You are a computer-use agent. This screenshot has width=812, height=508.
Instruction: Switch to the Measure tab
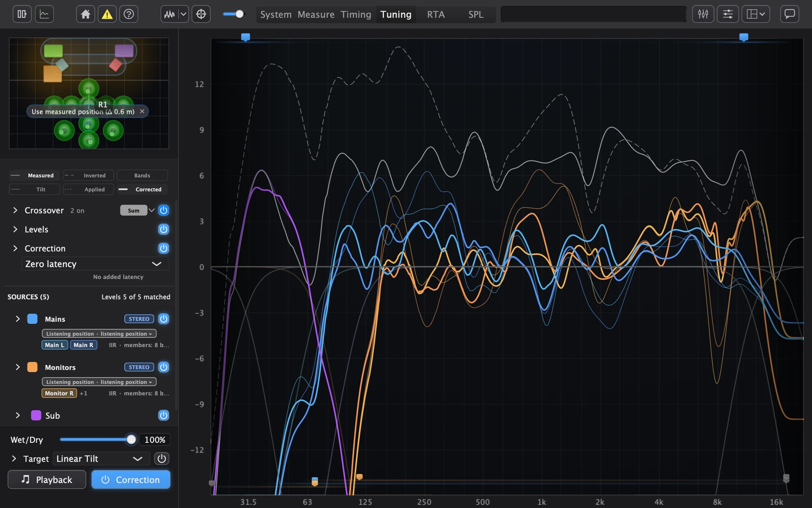coord(316,14)
